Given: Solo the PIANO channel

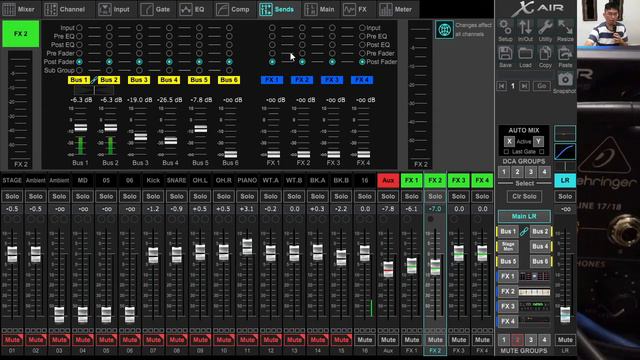Looking at the screenshot, I should point(247,196).
